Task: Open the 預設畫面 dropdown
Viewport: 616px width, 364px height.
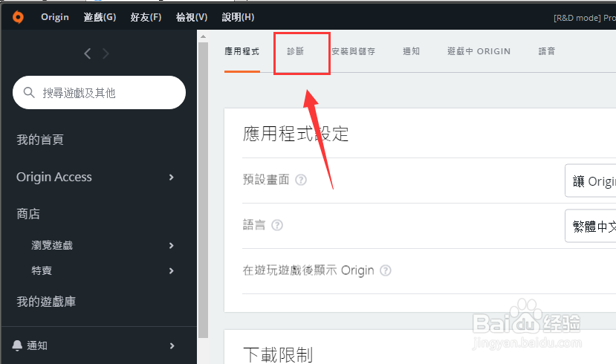Action: tap(591, 181)
